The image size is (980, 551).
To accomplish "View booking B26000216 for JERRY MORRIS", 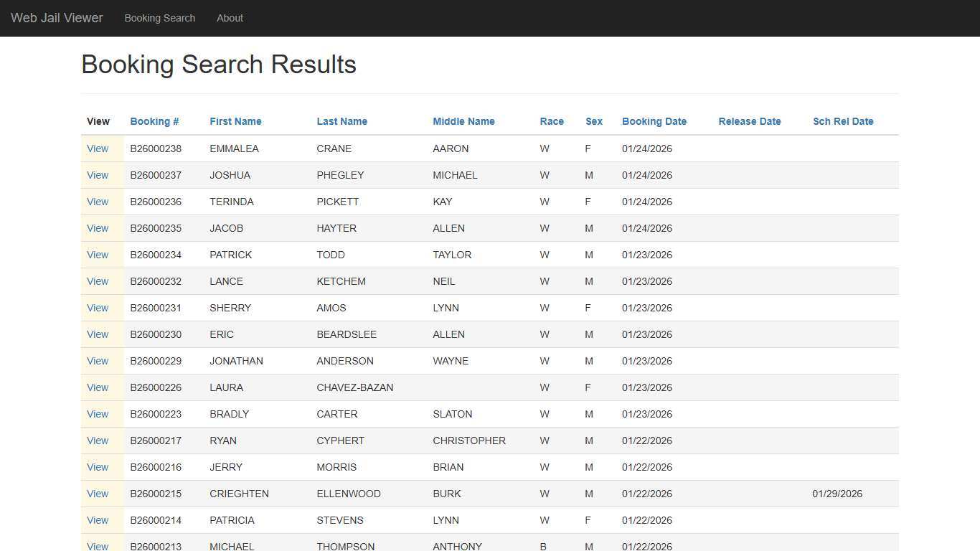I will [98, 467].
